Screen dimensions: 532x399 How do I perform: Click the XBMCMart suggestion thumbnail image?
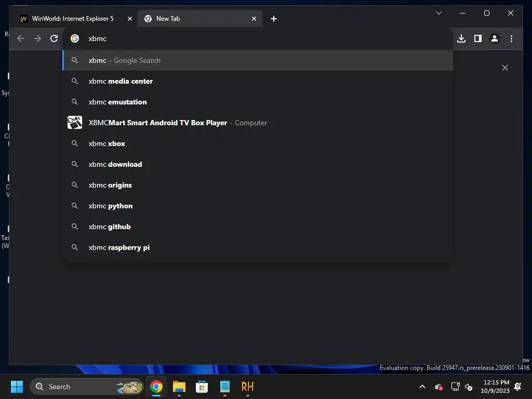pyautogui.click(x=75, y=123)
